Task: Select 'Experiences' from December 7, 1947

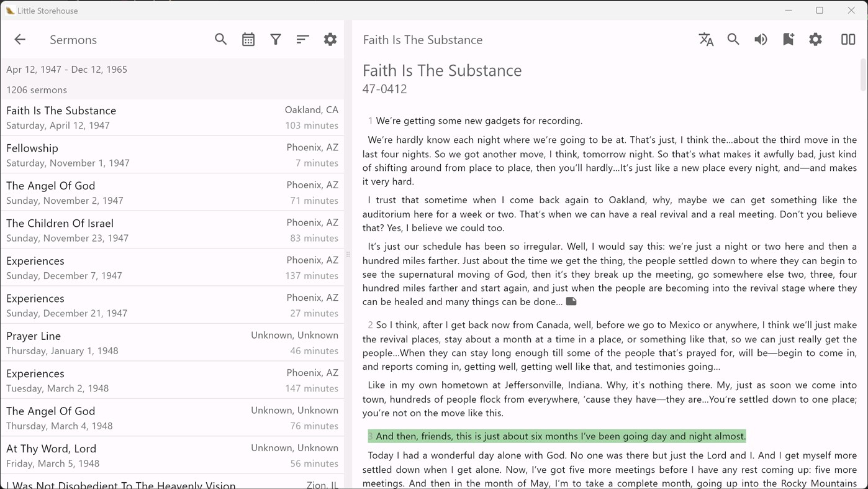Action: 172,268
